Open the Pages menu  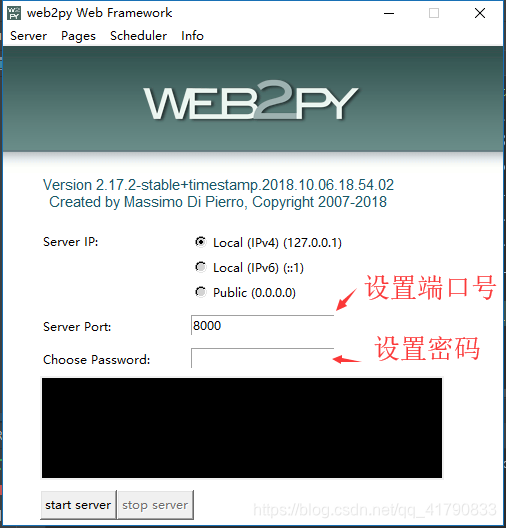pos(78,36)
